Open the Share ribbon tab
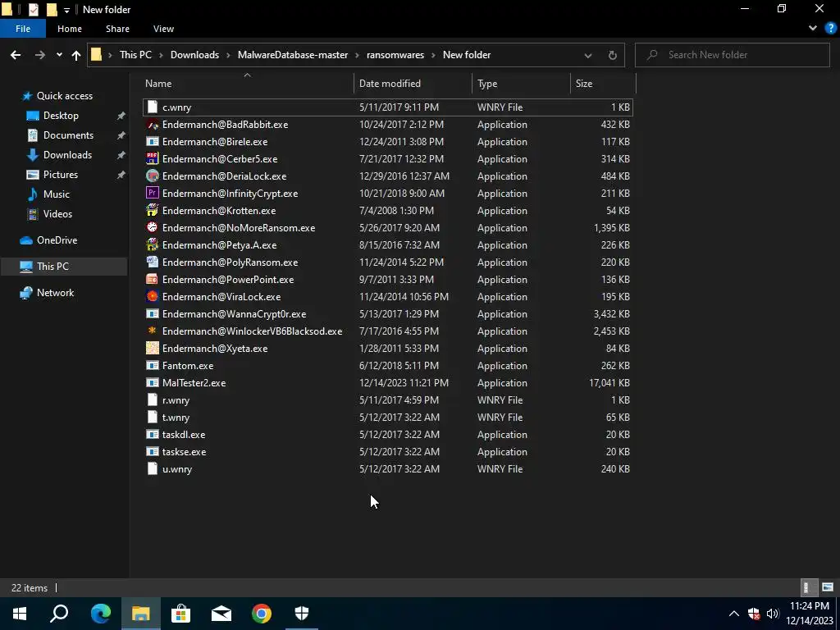 tap(117, 29)
